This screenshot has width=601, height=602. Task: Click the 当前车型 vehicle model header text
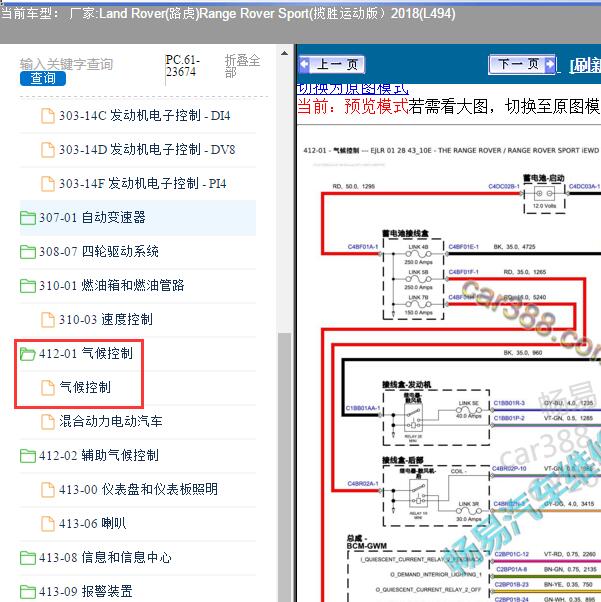(x=228, y=14)
